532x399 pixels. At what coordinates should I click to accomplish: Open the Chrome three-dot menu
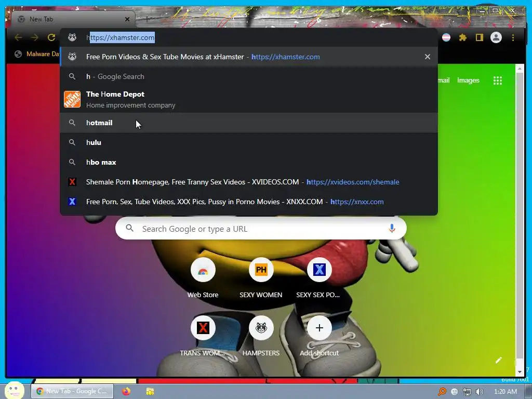[513, 37]
